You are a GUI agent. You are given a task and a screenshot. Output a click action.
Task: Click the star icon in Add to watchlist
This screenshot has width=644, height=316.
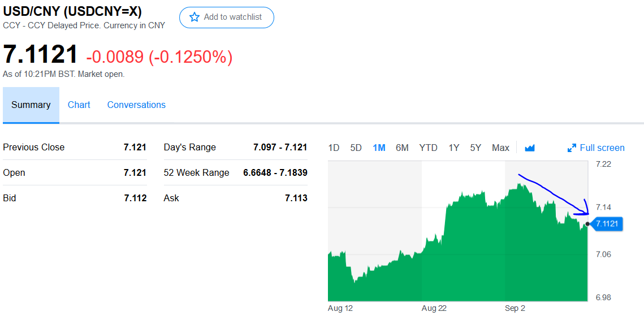click(x=195, y=17)
